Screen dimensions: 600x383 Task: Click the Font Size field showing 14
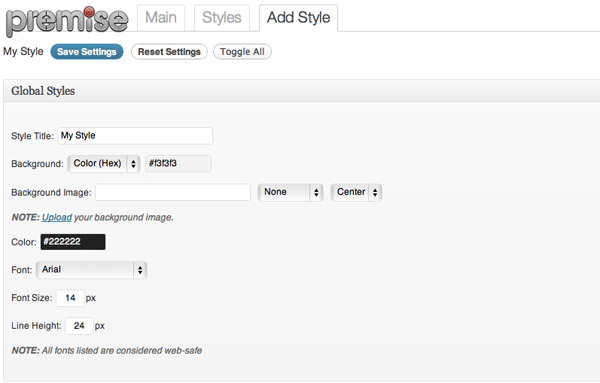[x=70, y=298]
